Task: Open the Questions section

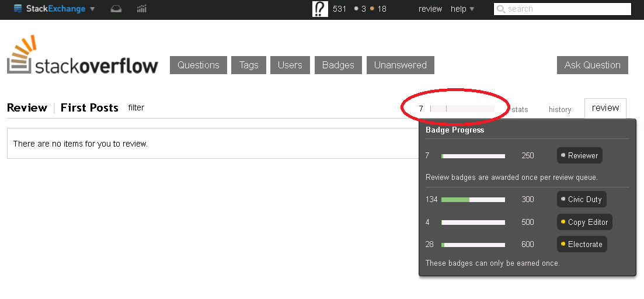Action: point(199,65)
